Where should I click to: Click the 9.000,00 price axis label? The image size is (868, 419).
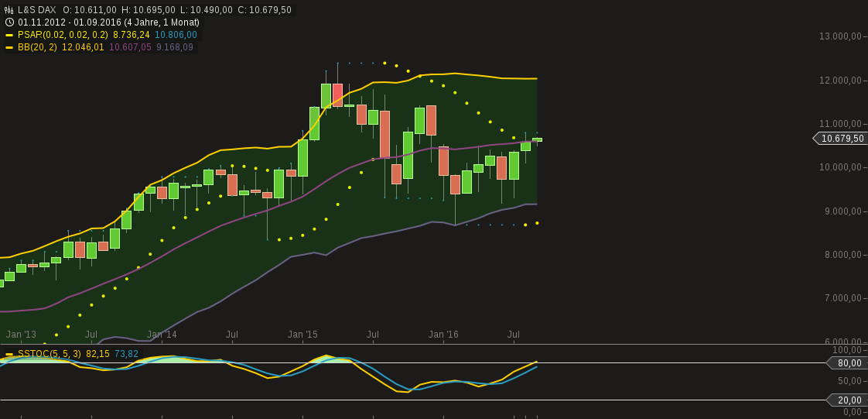(x=842, y=211)
